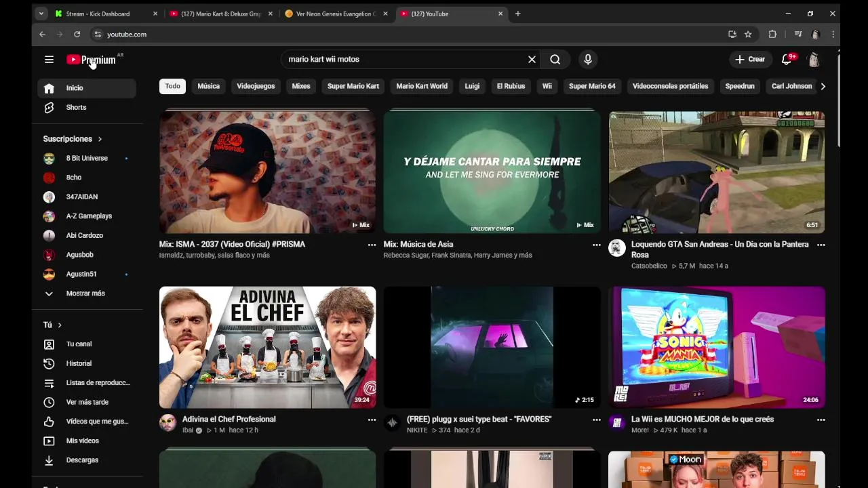Screen dimensions: 868x488
Task: Open the tab search dropdown
Action: pos(41,14)
